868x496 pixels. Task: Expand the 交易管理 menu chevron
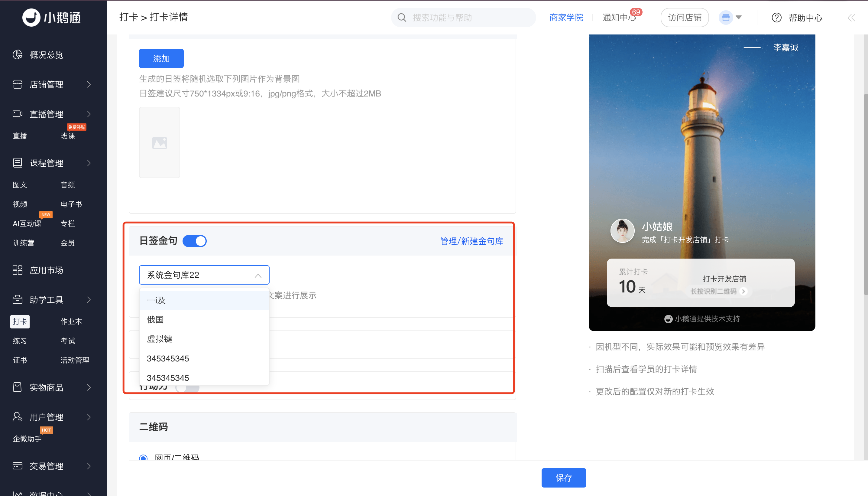click(89, 466)
